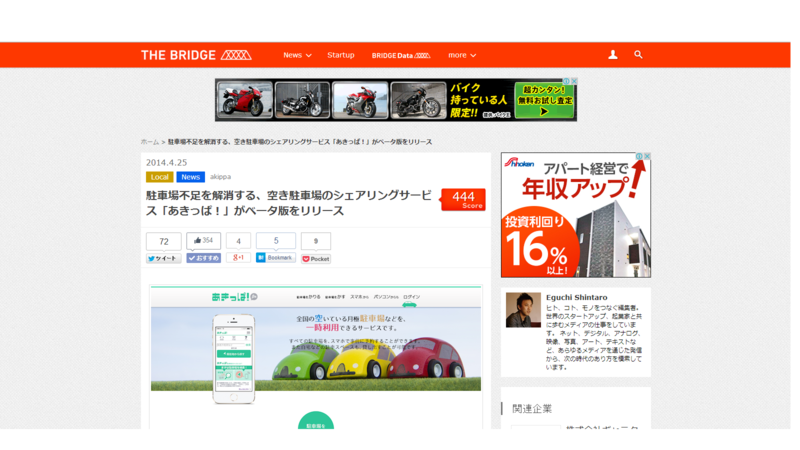Screen dimensions: 800x450
Task: Click THE BRIDGE logo in header
Action: [196, 55]
